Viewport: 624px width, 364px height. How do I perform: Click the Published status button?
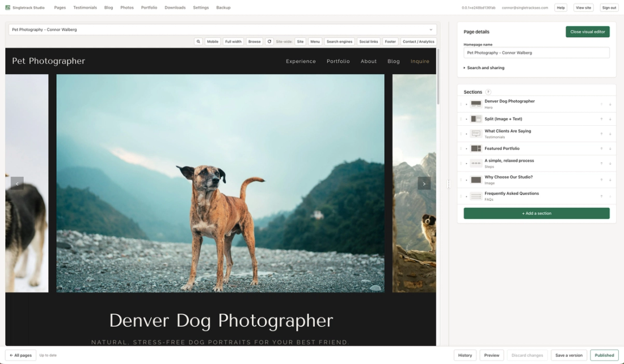604,355
